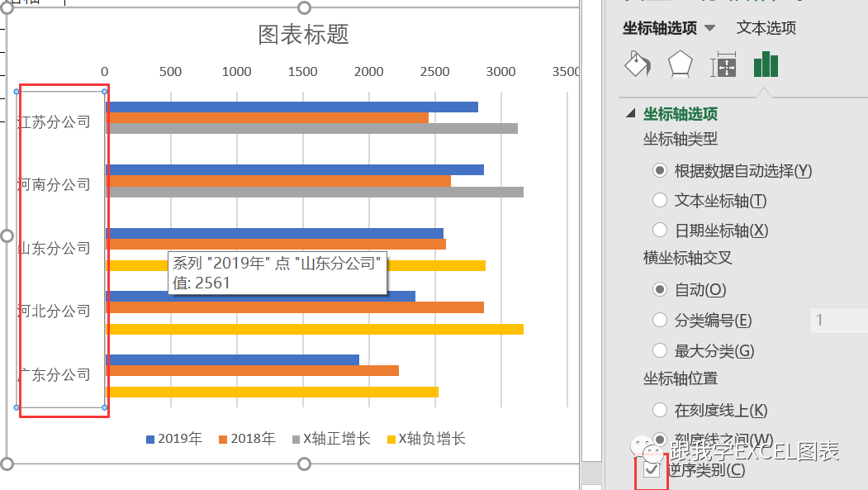Select the 日期坐标轴(X) radio button
Screen dimensions: 868x490
point(660,230)
